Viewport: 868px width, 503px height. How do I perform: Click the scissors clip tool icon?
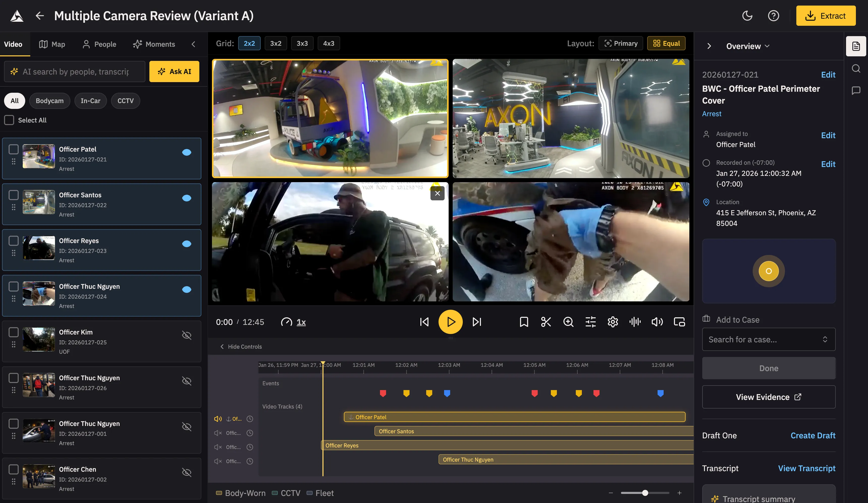tap(546, 322)
